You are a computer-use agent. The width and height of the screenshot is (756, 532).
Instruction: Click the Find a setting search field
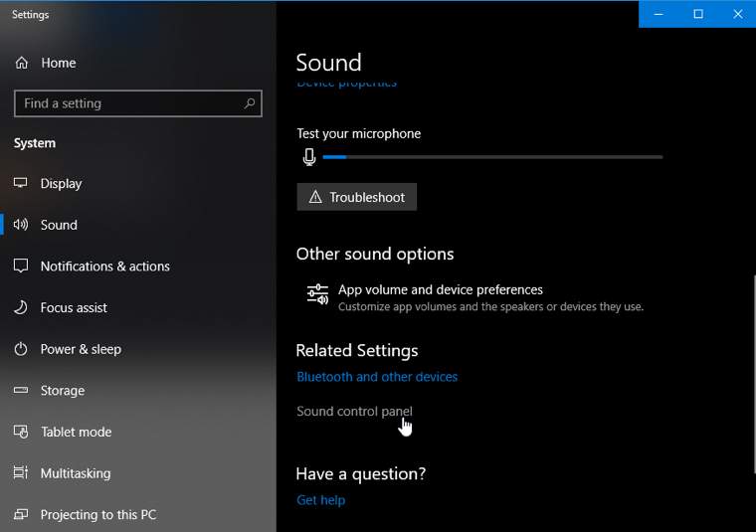[x=129, y=103]
